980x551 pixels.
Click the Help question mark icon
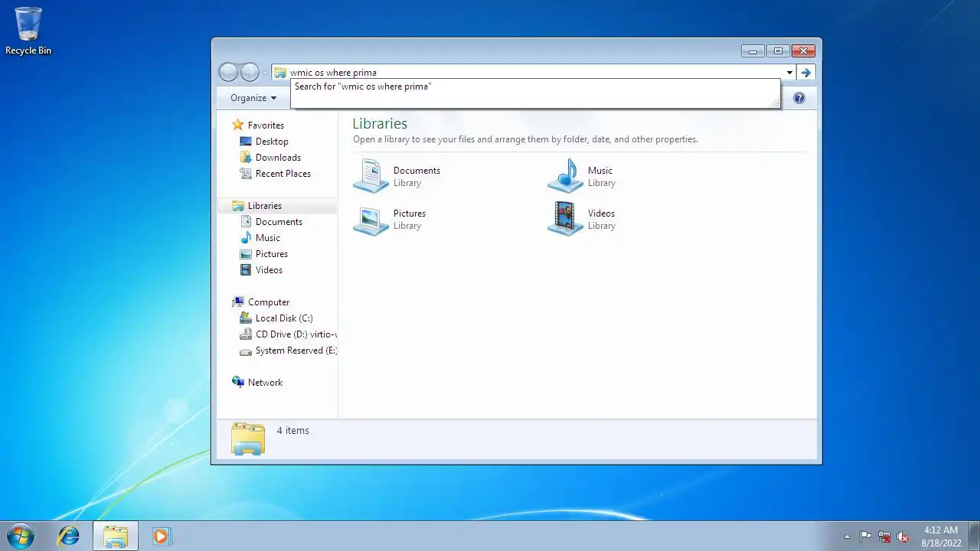799,98
